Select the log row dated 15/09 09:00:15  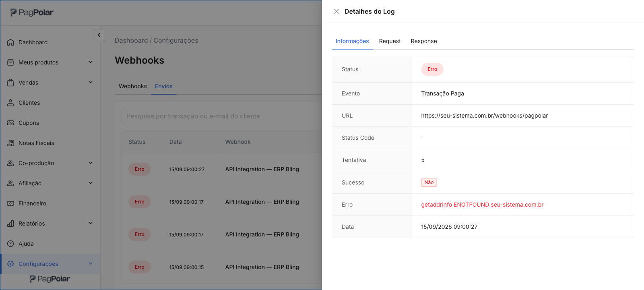click(x=222, y=267)
